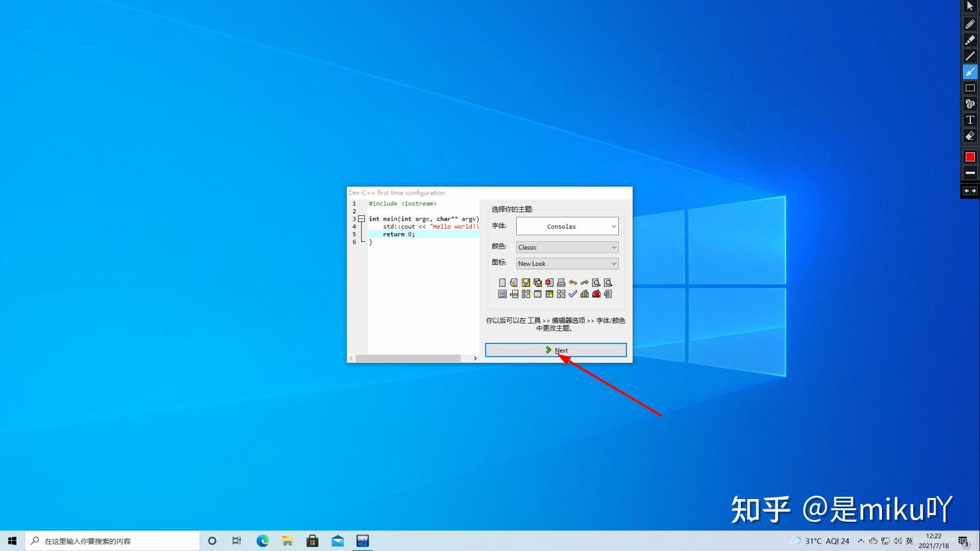Choose the rectangle annotation tool
980x551 pixels.
tap(970, 88)
